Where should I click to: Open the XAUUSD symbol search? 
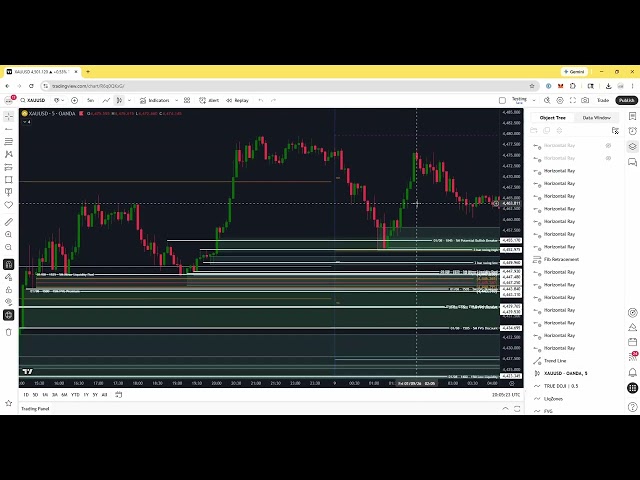click(x=33, y=100)
